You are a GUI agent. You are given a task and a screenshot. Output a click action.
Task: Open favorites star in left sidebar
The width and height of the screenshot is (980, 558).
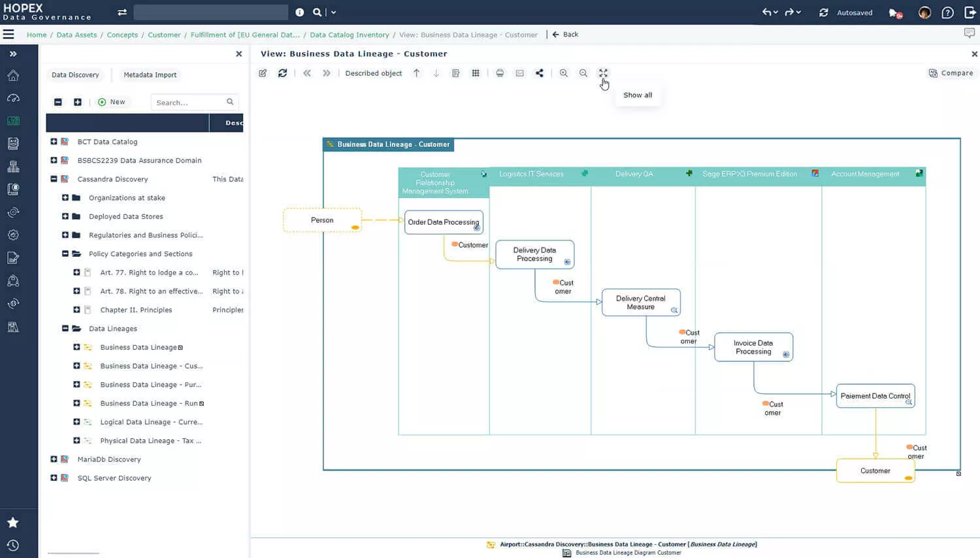coord(13,523)
